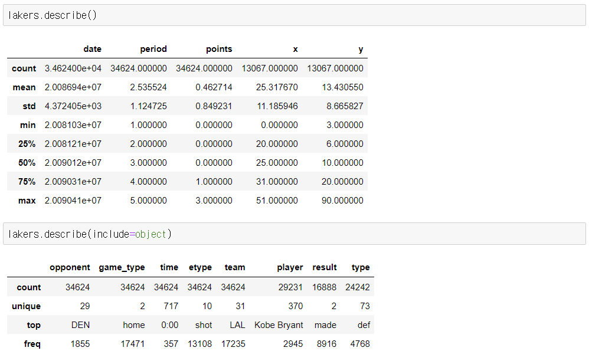Screen dimensions: 589x364
Task: Select y 50% value 10.000000
Action: click(x=342, y=163)
